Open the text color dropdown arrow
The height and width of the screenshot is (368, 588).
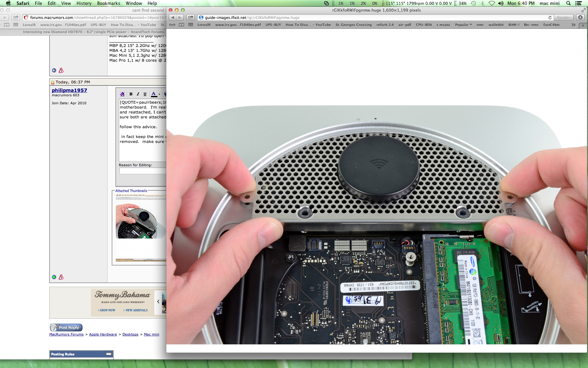tap(159, 94)
